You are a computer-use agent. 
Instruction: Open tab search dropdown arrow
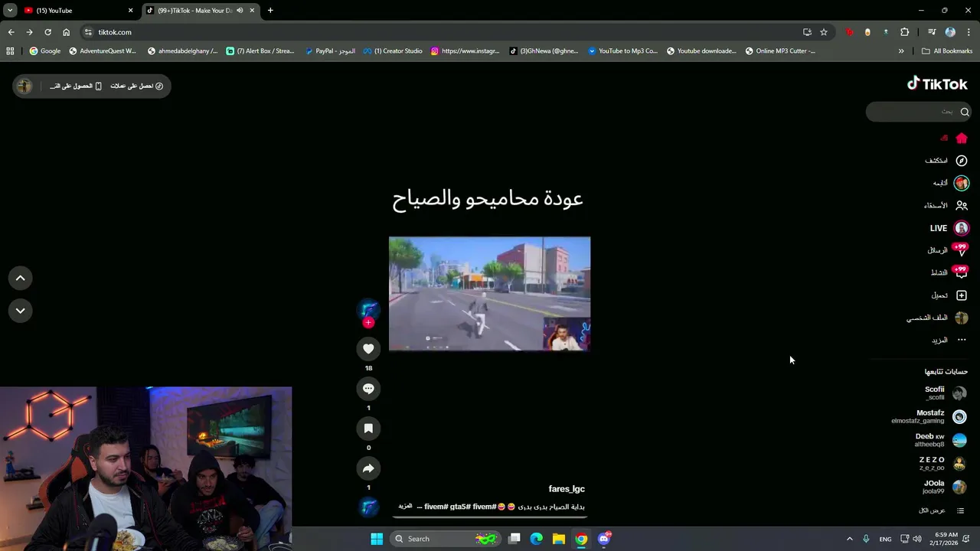tap(10, 11)
